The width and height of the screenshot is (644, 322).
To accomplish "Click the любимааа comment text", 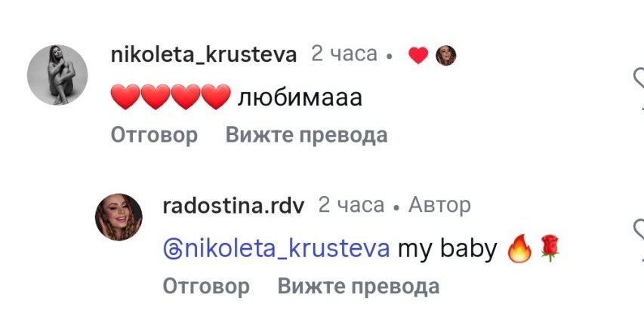I will coord(300,97).
